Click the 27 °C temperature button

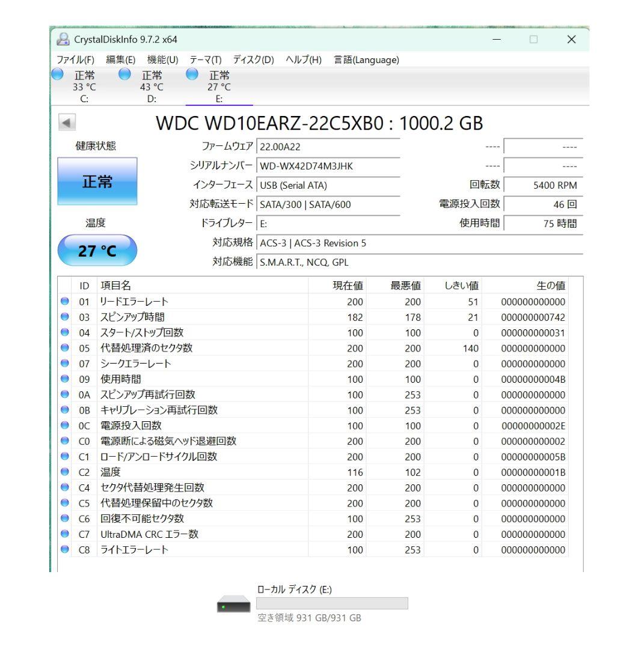(x=97, y=251)
